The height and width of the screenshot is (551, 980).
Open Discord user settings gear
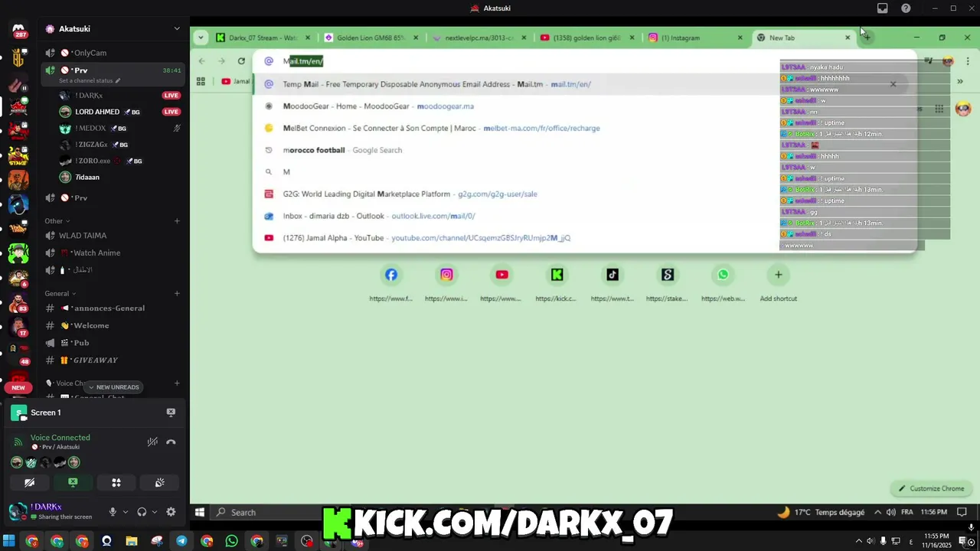click(171, 512)
